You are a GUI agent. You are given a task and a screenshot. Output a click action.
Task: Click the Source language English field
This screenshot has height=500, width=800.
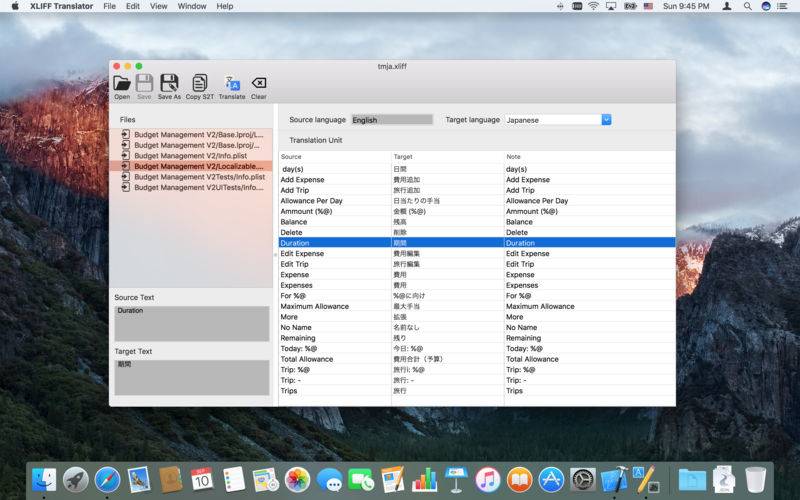pyautogui.click(x=392, y=120)
